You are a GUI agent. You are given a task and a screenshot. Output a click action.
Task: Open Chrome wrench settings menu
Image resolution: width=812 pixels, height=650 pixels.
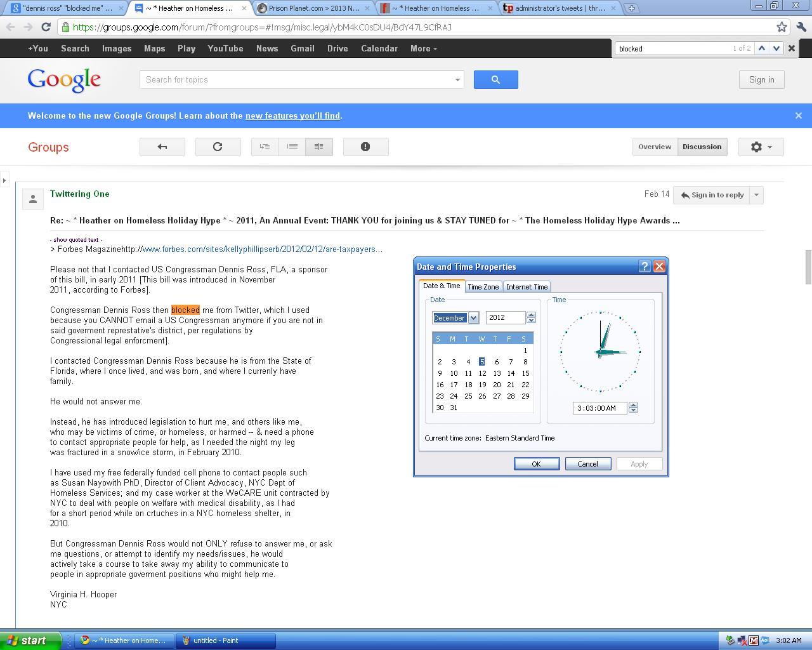coord(801,27)
